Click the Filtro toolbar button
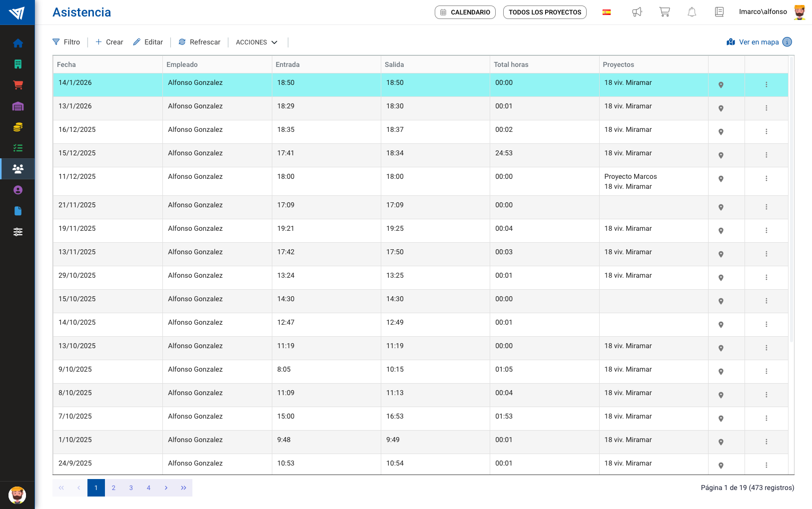The image size is (812, 509). (66, 42)
